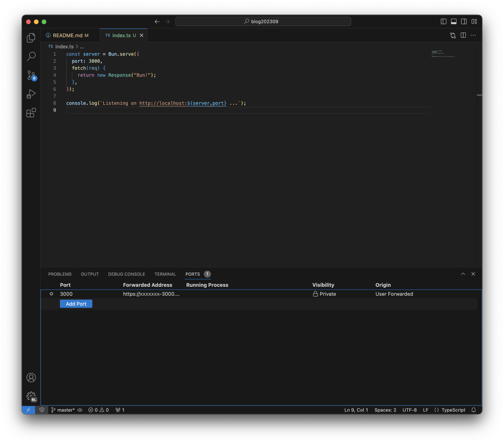
Task: Open the Manage gear icon
Action: coord(31,396)
